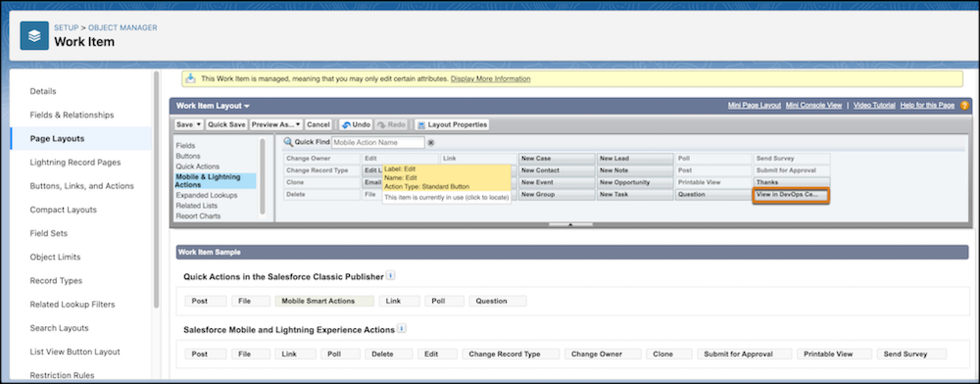Select Mobile Smart Actions in Classic Publisher
Image resolution: width=980 pixels, height=384 pixels.
pos(324,301)
